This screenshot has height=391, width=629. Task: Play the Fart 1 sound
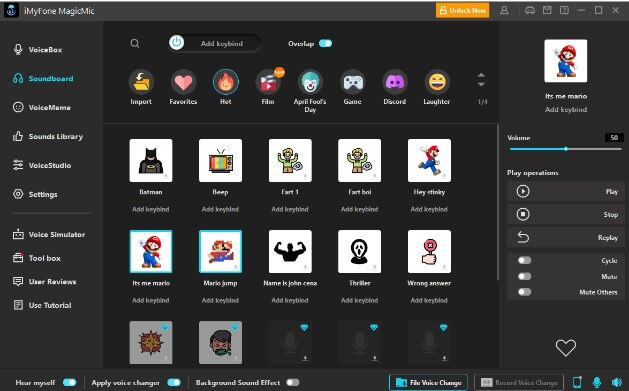(290, 160)
